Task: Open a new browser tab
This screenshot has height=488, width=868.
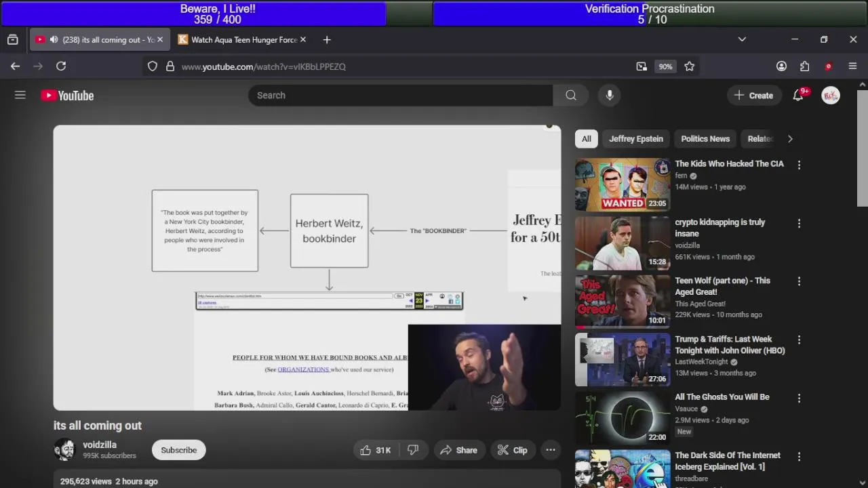Action: (327, 40)
